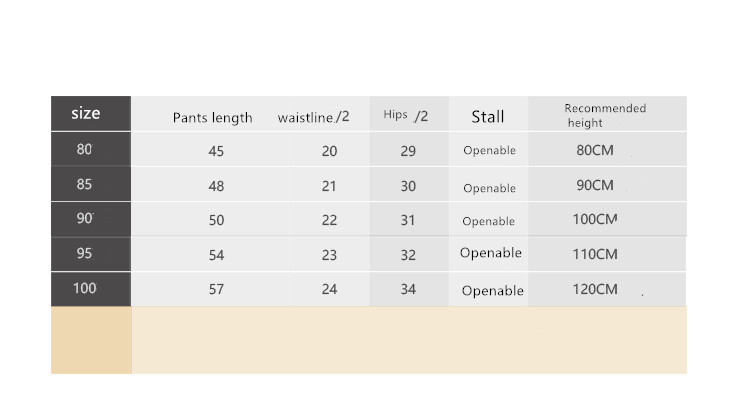Click "Openable" in the size 80 row
The image size is (750, 404).
(x=489, y=151)
